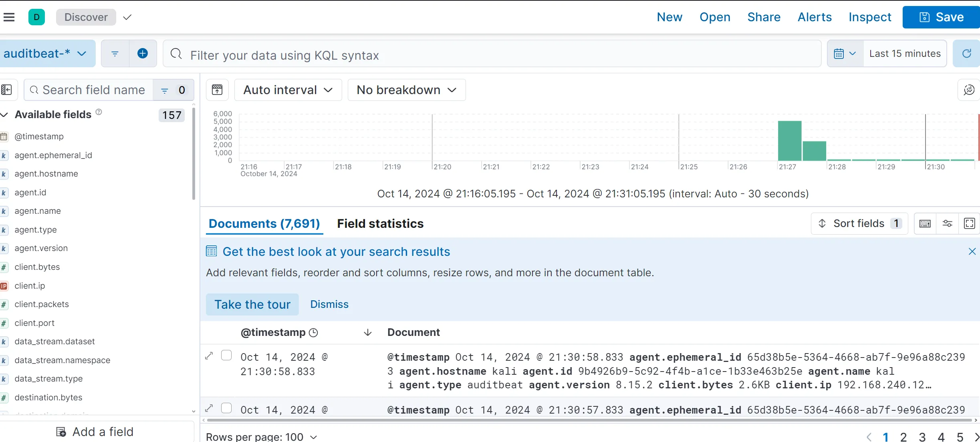980x442 pixels.
Task: Click the refresh query icon
Action: [x=966, y=53]
